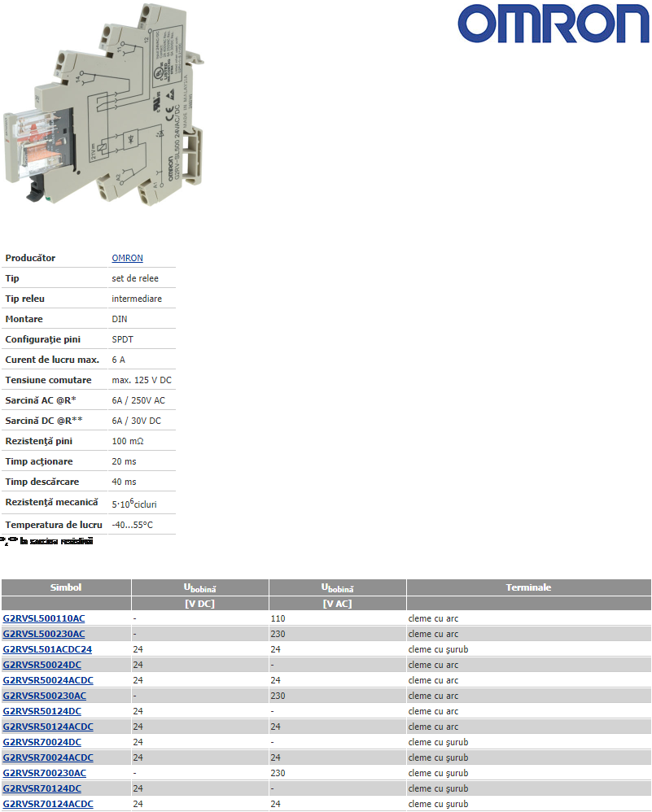Open product link G2RVSL501ACDC24

coord(47,649)
